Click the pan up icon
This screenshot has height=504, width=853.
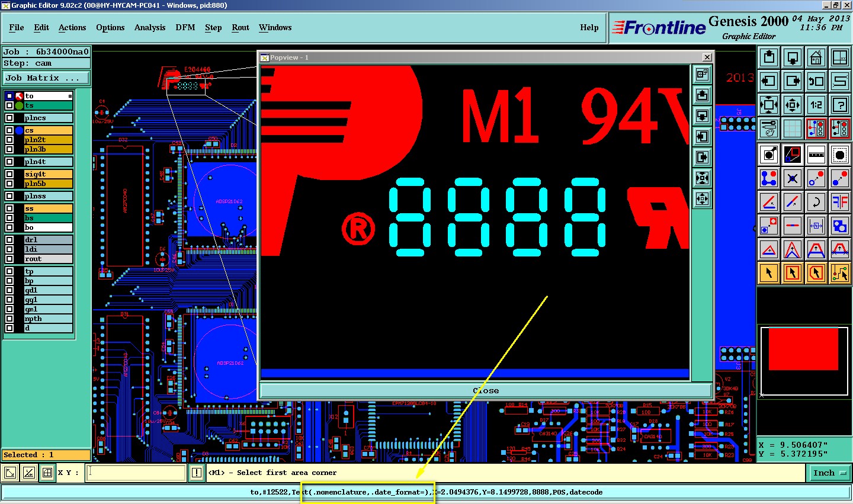tap(769, 57)
